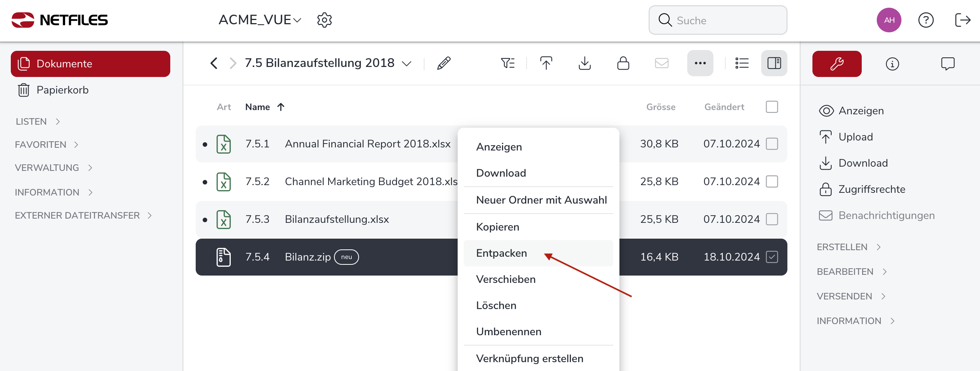Click the logout icon in header
980x371 pixels.
coord(962,20)
